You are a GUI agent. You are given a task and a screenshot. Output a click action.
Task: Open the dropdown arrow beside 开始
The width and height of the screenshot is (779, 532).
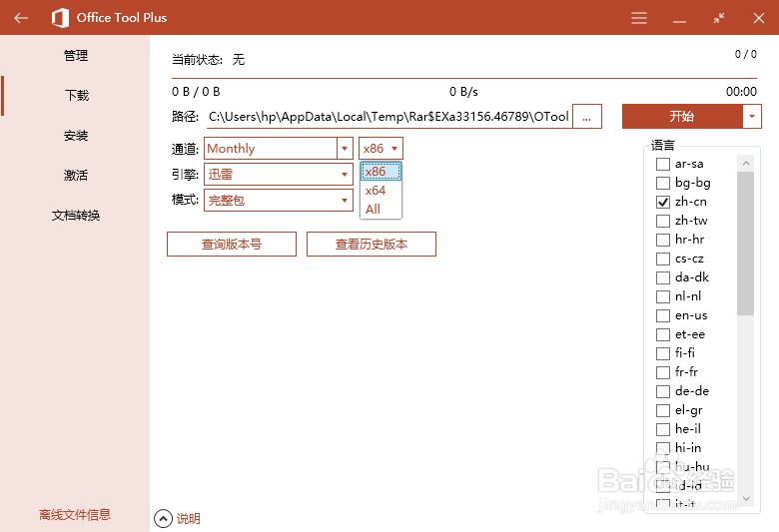(752, 116)
